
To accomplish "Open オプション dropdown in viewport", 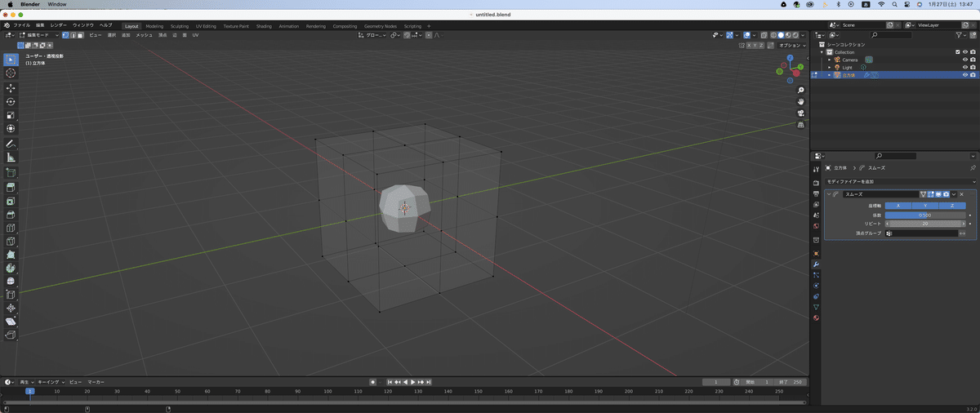I will [x=793, y=46].
